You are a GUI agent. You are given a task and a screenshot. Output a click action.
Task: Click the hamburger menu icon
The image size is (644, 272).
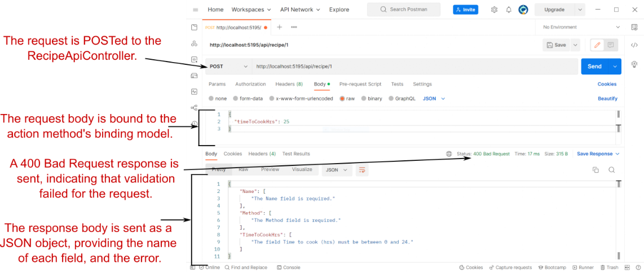point(196,10)
